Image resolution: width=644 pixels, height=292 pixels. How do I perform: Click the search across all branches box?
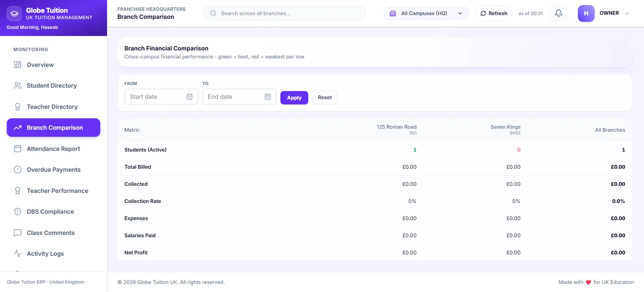click(285, 13)
